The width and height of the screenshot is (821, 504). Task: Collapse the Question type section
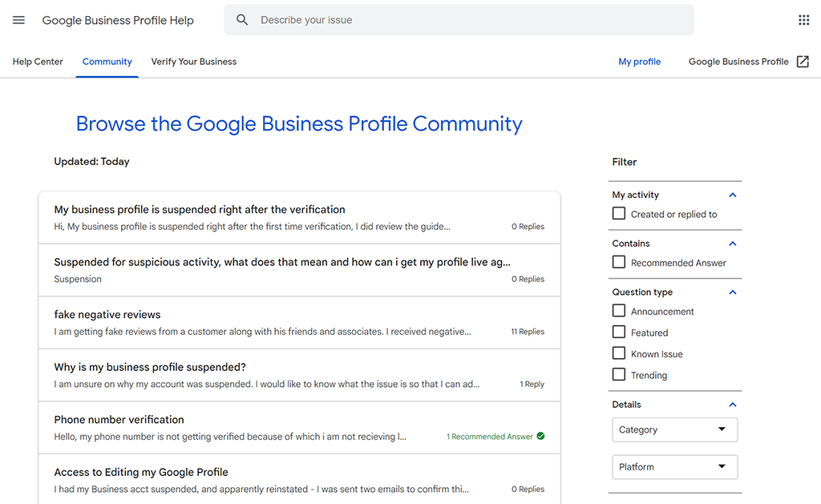coord(733,292)
